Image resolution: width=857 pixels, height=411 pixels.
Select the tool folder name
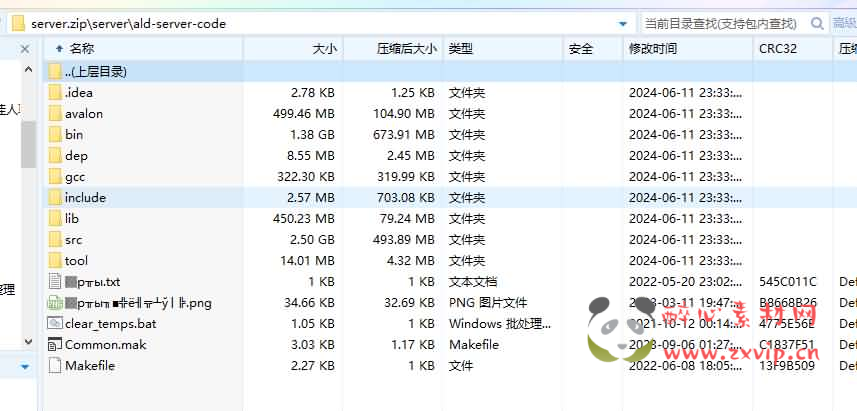pos(76,261)
